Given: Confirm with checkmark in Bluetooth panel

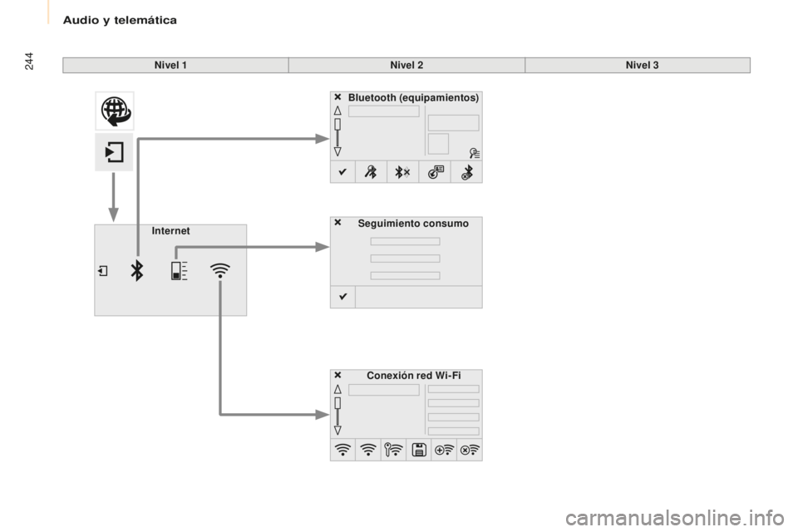Looking at the screenshot, I should 342,171.
